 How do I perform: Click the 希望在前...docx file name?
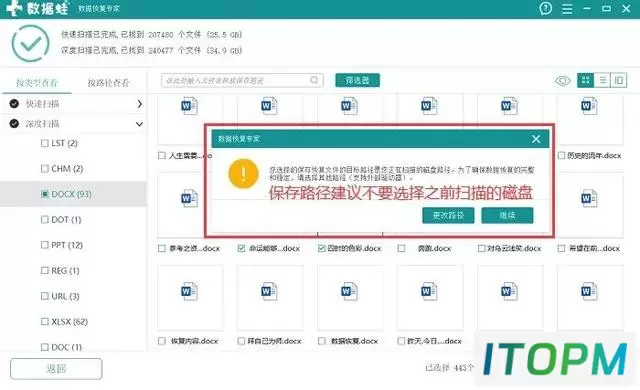(x=594, y=248)
